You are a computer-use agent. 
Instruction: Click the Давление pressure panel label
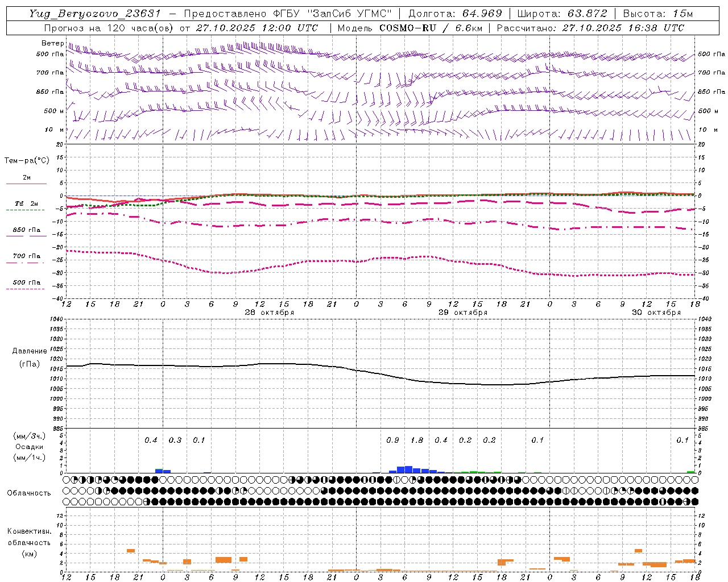pyautogui.click(x=30, y=351)
